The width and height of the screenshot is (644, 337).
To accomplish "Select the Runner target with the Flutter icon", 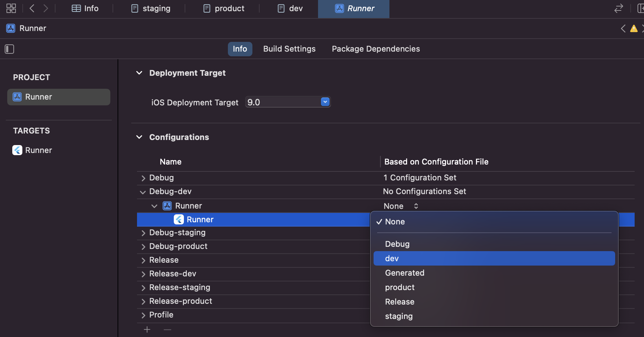I will pos(38,150).
